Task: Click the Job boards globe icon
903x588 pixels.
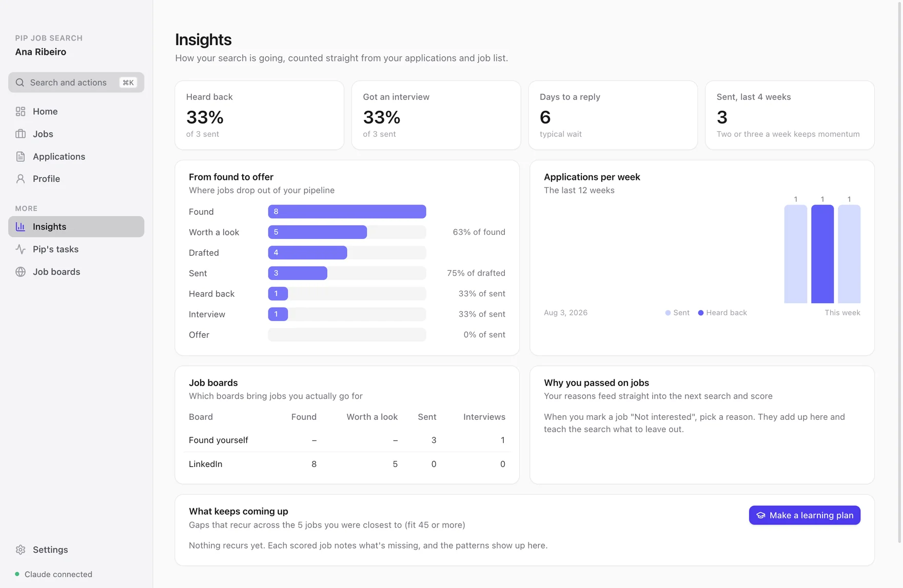Action: tap(21, 272)
